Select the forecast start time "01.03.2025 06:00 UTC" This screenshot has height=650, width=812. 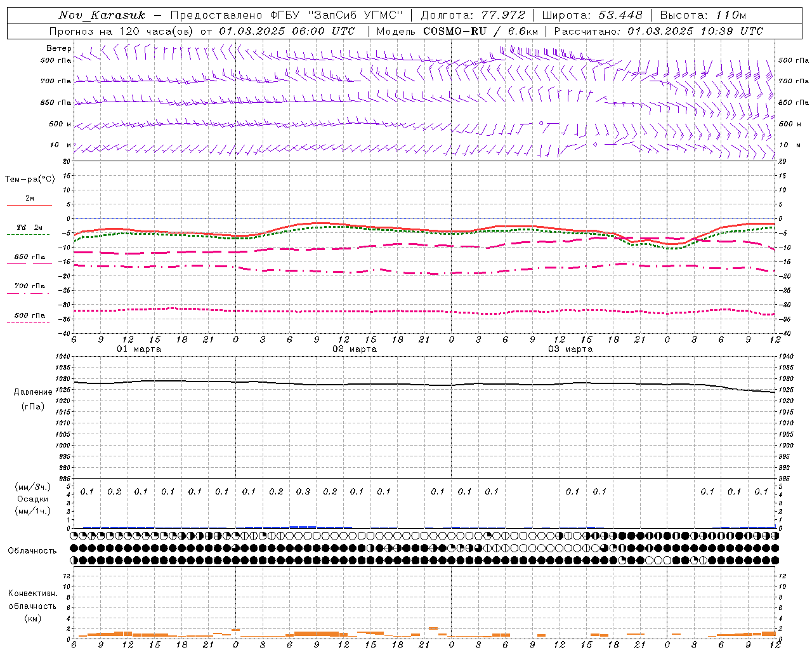pos(287,31)
